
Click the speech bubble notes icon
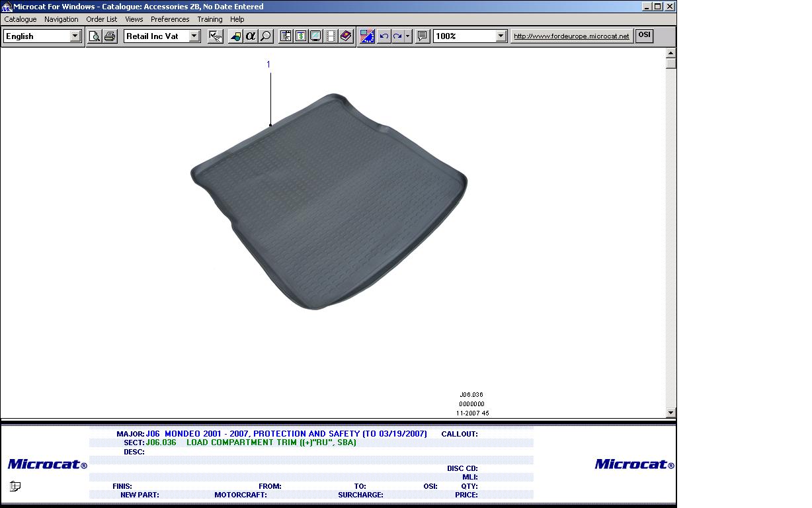423,36
